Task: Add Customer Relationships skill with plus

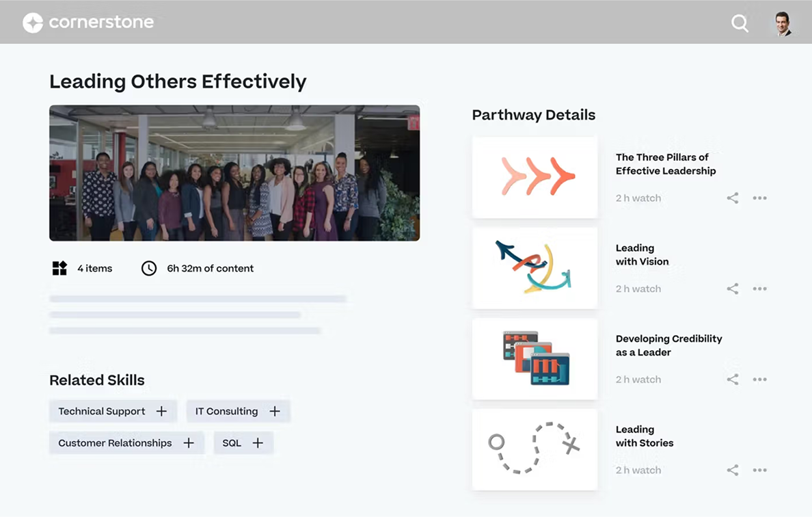Action: coord(189,443)
